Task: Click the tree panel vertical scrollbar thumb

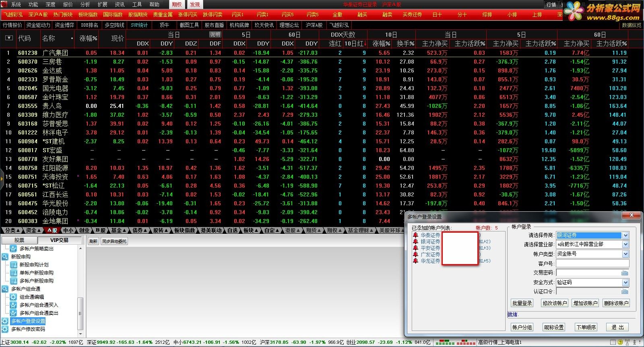Action: [80, 313]
